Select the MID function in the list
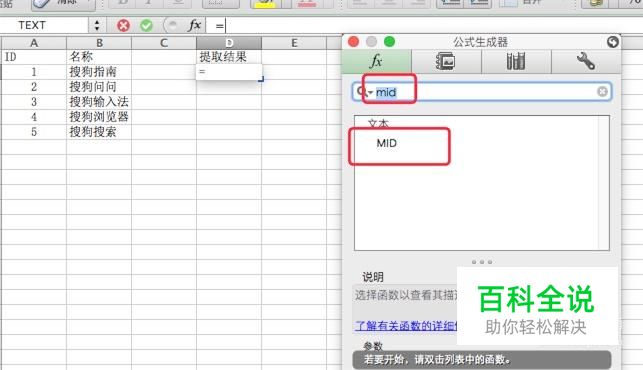This screenshot has height=370, width=643. [x=387, y=143]
